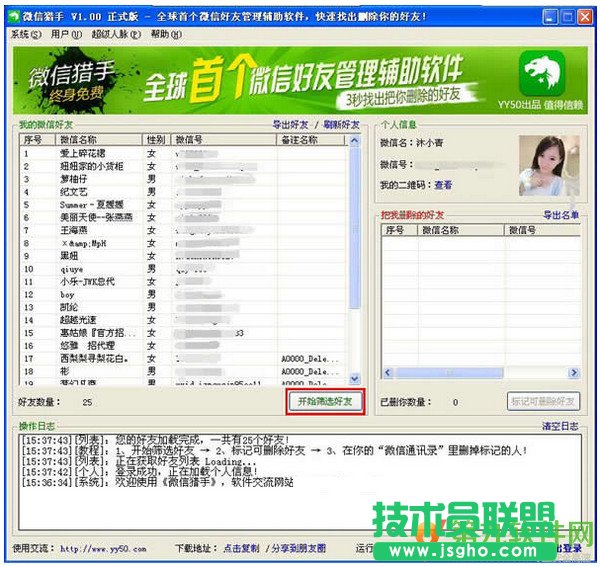The width and height of the screenshot is (600, 567).
Task: Sort friend list by 备注名称 column header
Action: (310, 140)
